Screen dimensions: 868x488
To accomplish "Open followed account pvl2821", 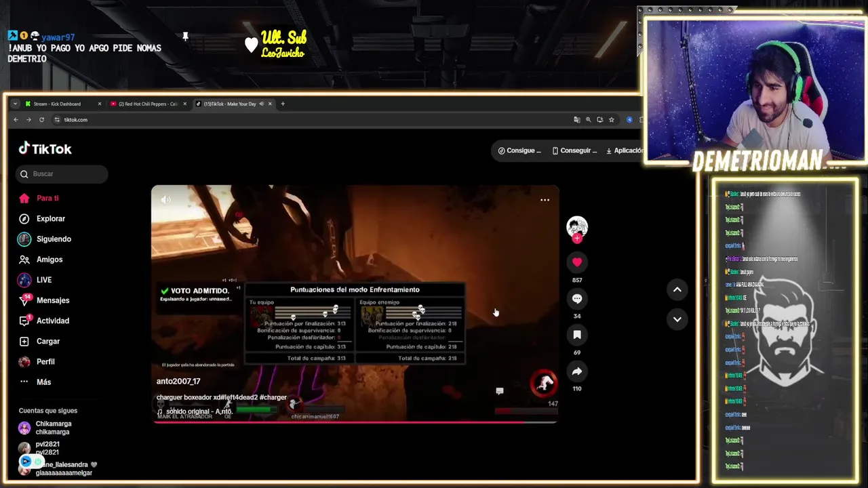I will (x=39, y=448).
